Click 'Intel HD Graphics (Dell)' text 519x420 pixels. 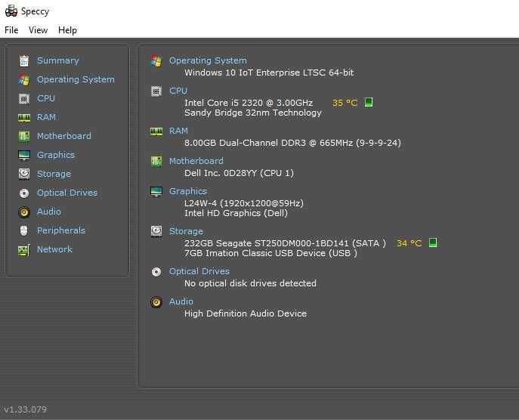pos(236,213)
